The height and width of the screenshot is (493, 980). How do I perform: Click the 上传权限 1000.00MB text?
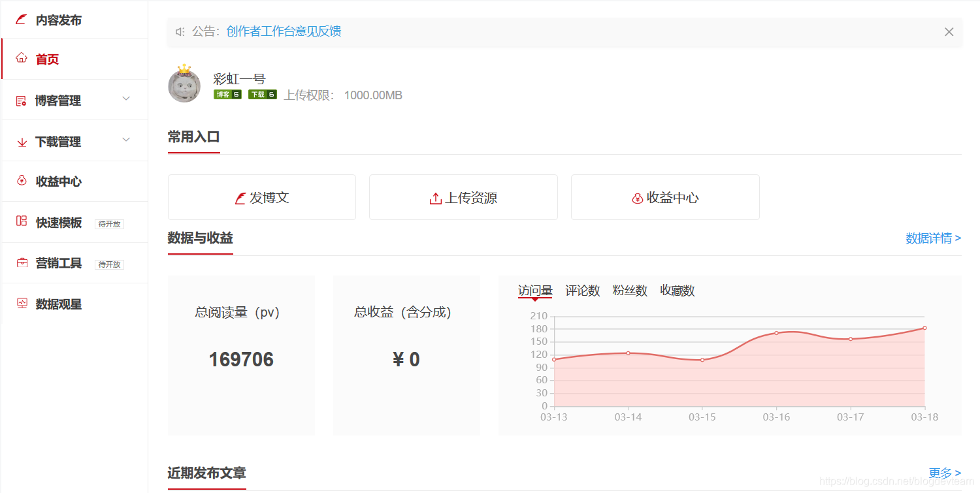coord(343,95)
